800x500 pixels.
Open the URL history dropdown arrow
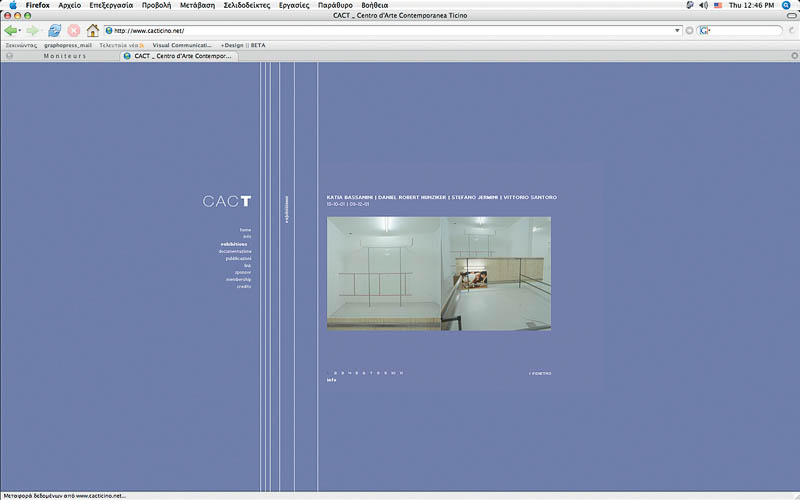coord(677,31)
